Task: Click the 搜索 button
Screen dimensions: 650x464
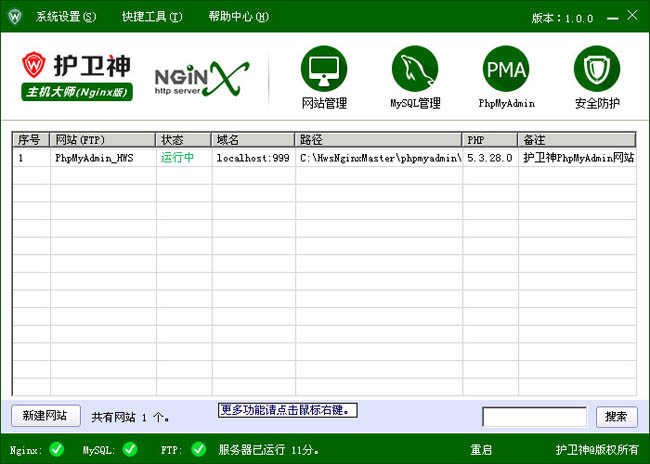Action: click(616, 416)
